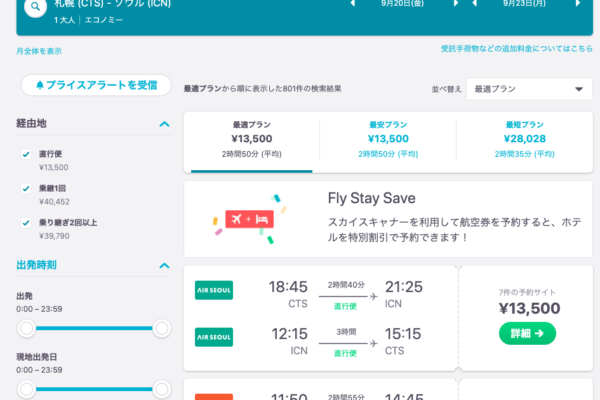Open the 月全体を表示 link
The width and height of the screenshot is (600, 400).
(39, 51)
